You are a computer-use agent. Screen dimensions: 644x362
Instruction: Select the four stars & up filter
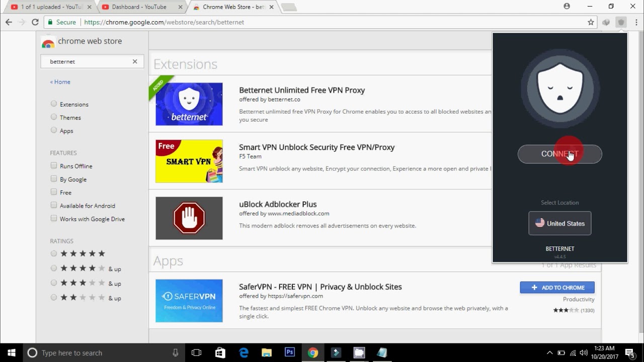(x=54, y=268)
